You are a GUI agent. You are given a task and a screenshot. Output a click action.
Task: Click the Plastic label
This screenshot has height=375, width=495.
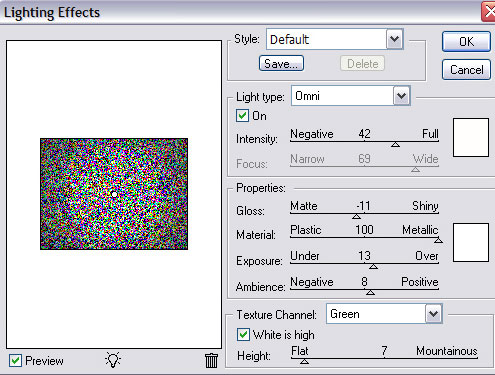tap(306, 230)
